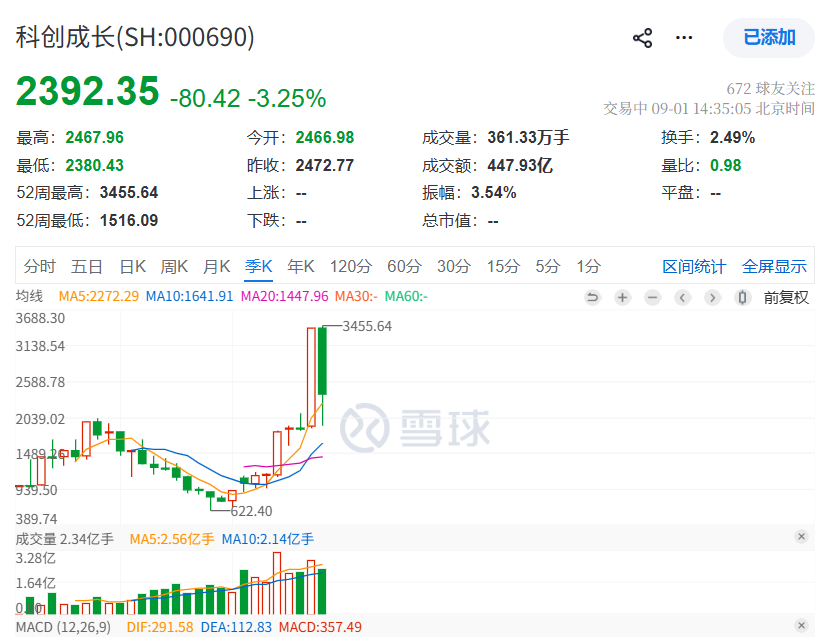Click the 全屏显示 link
The height and width of the screenshot is (637, 827).
click(774, 267)
